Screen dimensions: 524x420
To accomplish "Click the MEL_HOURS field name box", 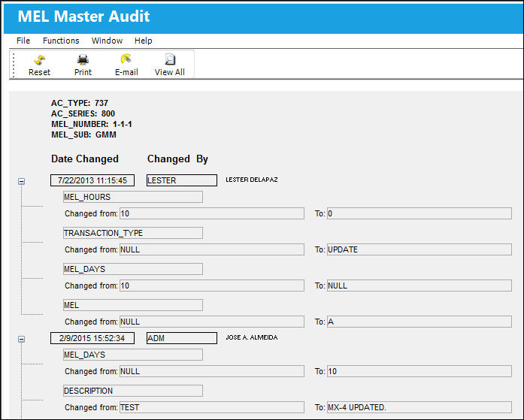I will pyautogui.click(x=133, y=197).
